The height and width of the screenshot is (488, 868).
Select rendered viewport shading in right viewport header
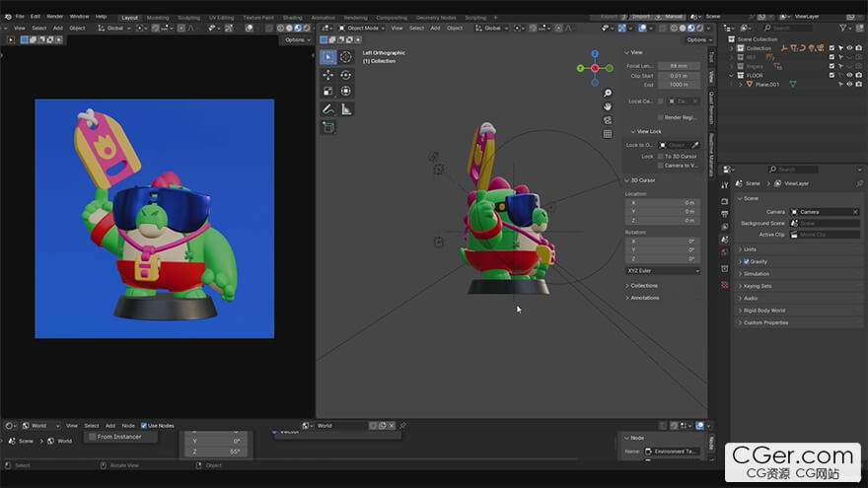(x=699, y=28)
